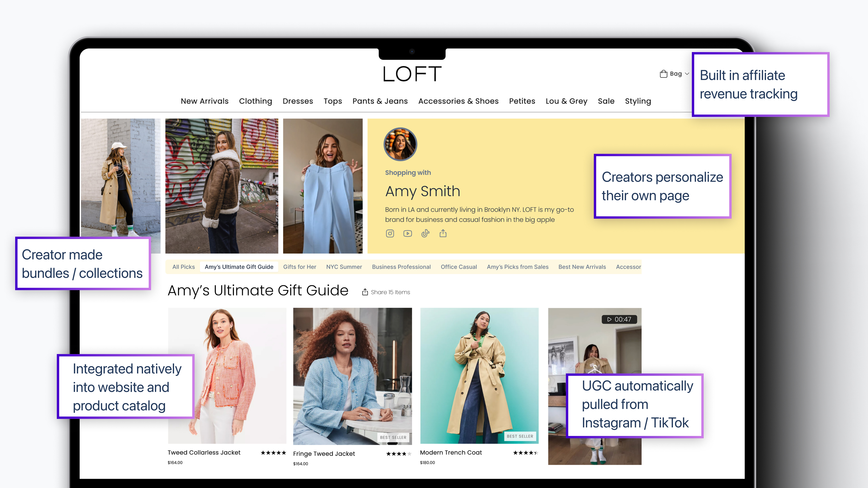This screenshot has height=488, width=868.
Task: Toggle the Gifts for Her filter pill
Action: tap(300, 267)
